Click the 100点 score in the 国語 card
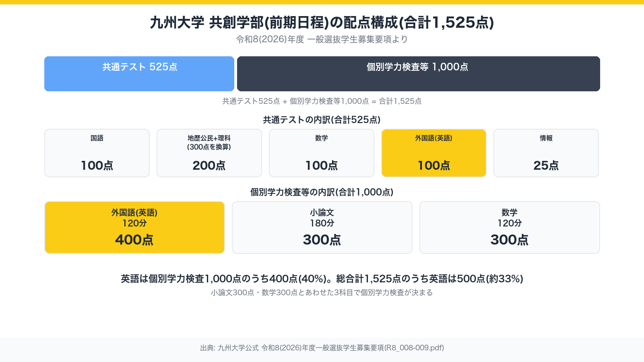 (97, 165)
